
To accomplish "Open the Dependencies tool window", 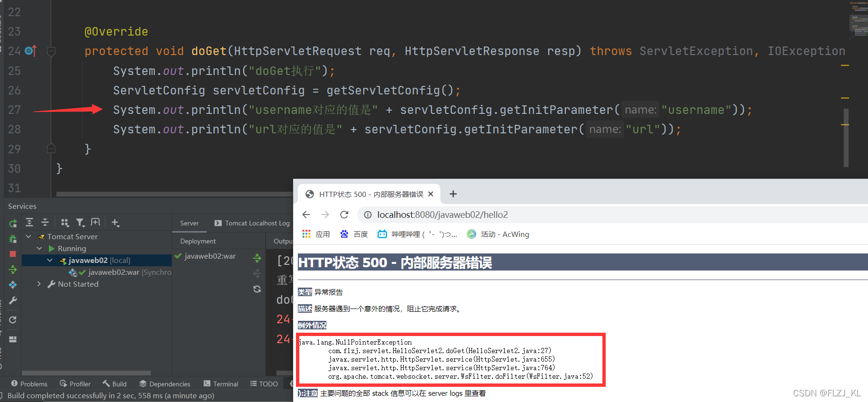I will click(x=165, y=383).
